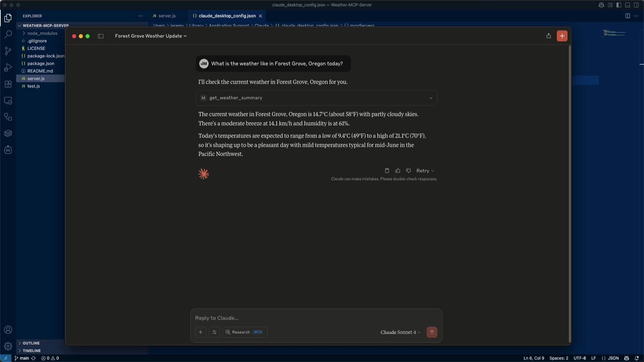The image size is (644, 362).
Task: Open the Claude Sonnet 4 model selector
Action: pos(400,332)
